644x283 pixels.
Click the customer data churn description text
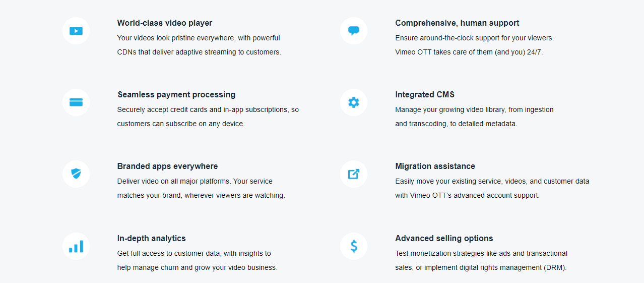(x=197, y=260)
